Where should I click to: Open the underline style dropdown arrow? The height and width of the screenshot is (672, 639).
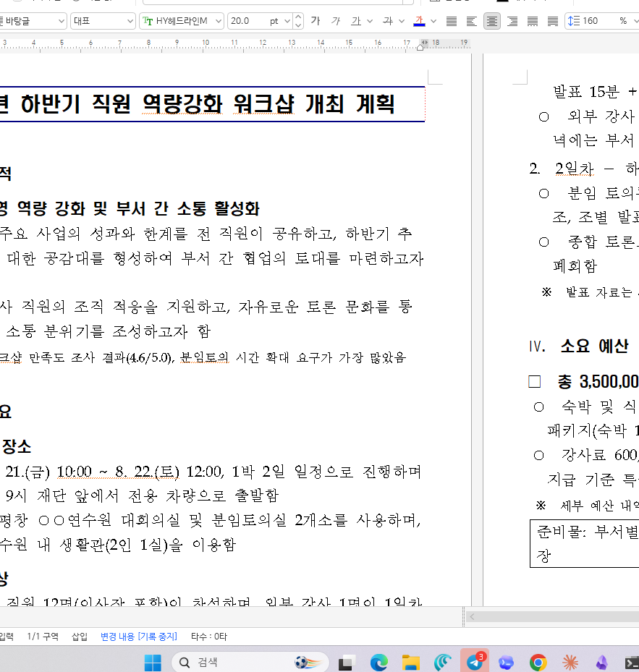click(x=370, y=20)
